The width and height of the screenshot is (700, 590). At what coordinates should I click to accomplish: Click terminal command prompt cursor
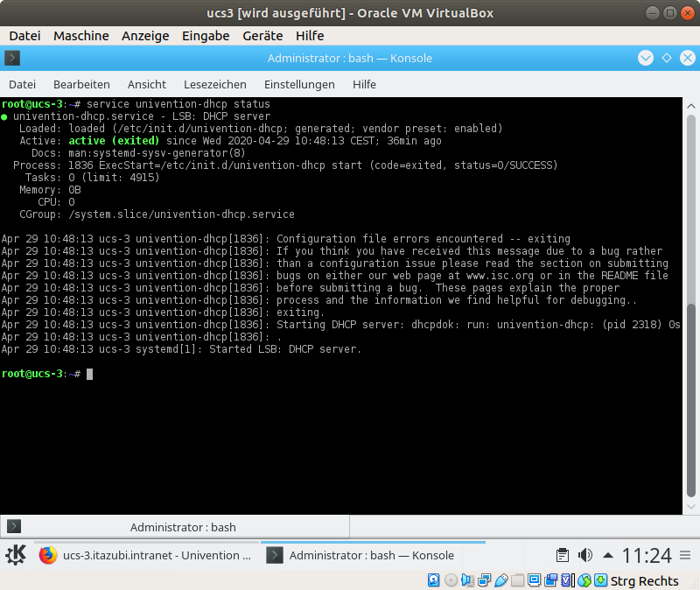pyautogui.click(x=90, y=374)
